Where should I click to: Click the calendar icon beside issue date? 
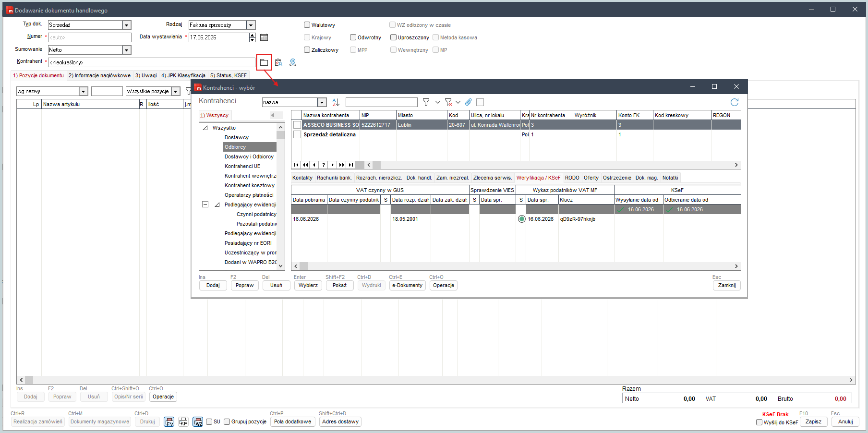[x=264, y=37]
